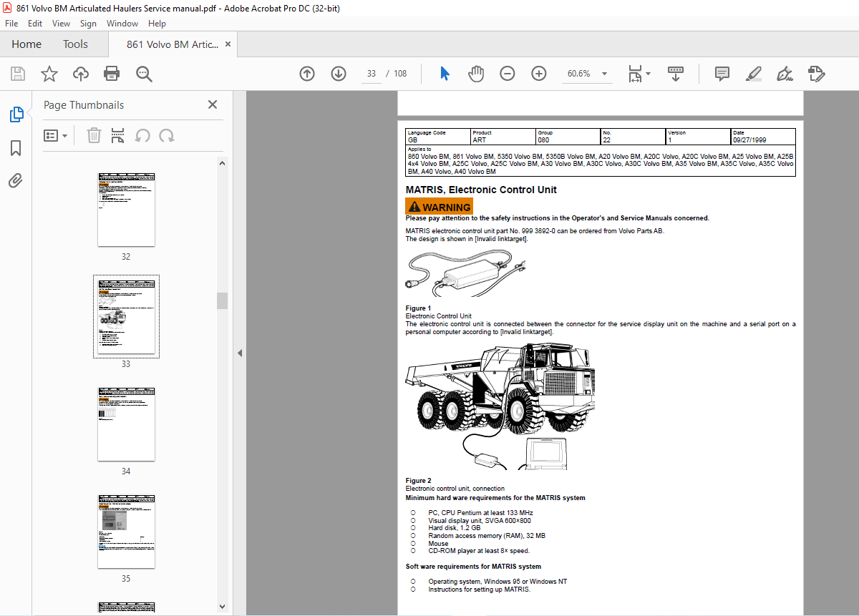Click the first [Invalid linktarget] link

pyautogui.click(x=501, y=239)
